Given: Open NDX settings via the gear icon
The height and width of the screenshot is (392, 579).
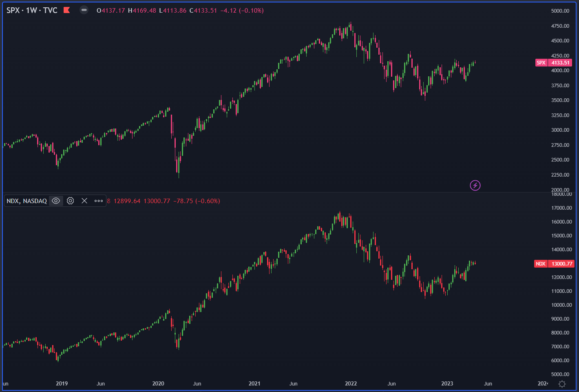Looking at the screenshot, I should [x=70, y=201].
